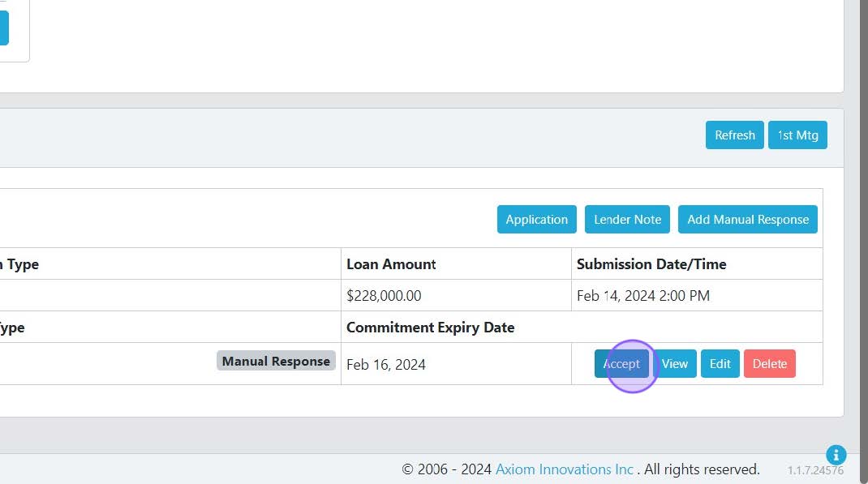Screen dimensions: 868x484
Task: Open the Application button
Action: point(536,220)
